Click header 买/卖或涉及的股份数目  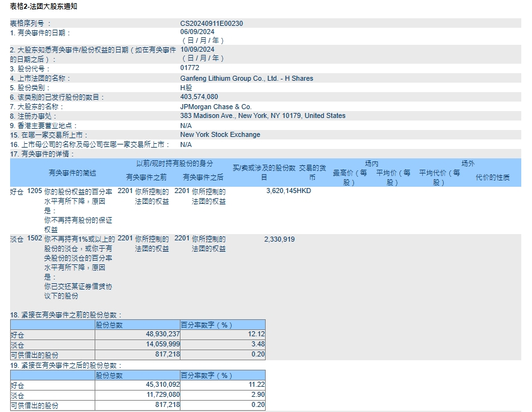pos(264,173)
